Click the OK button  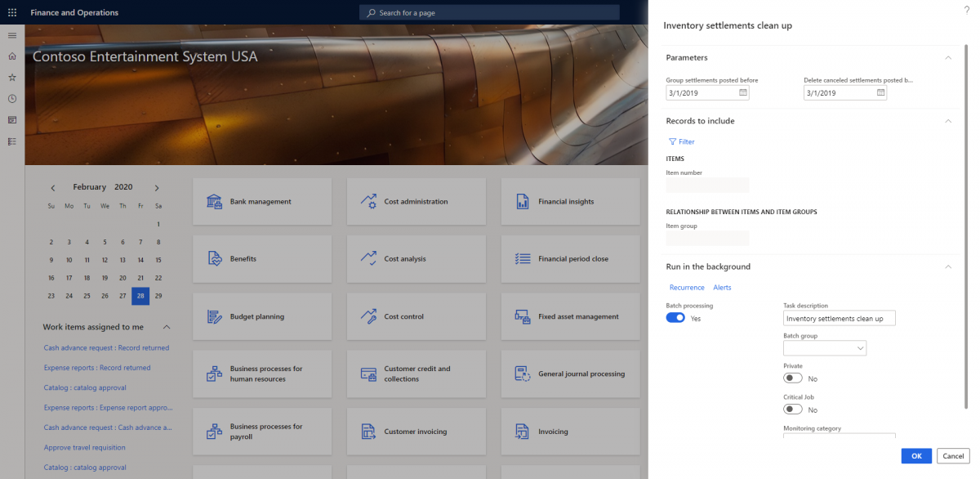tap(916, 456)
